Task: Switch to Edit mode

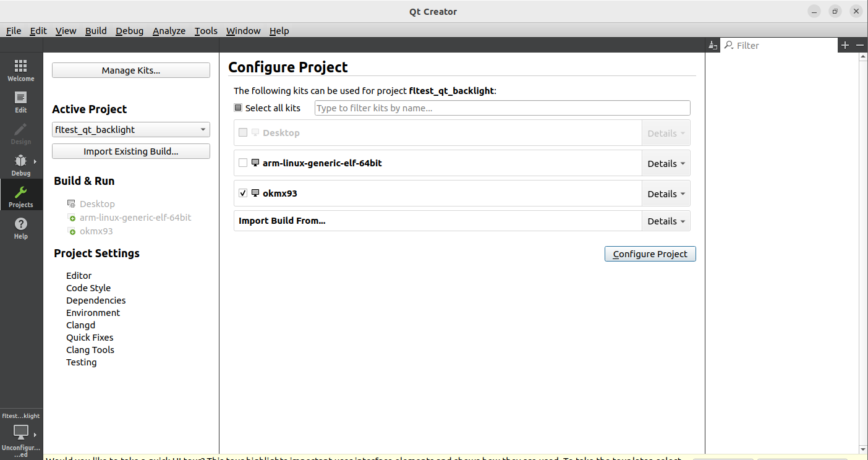Action: tap(21, 101)
